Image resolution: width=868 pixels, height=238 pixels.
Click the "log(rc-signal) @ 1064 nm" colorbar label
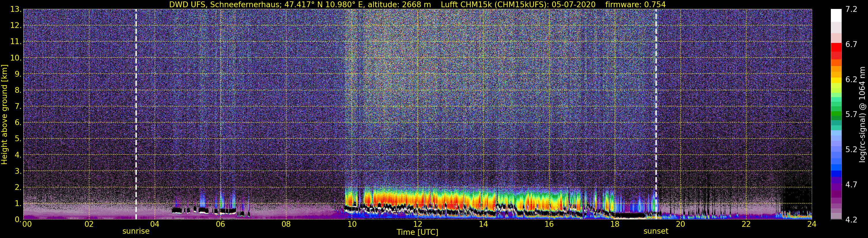coord(862,115)
